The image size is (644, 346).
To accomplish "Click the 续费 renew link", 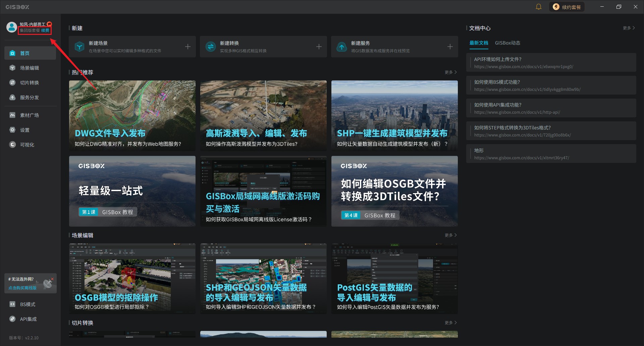I will pyautogui.click(x=45, y=30).
